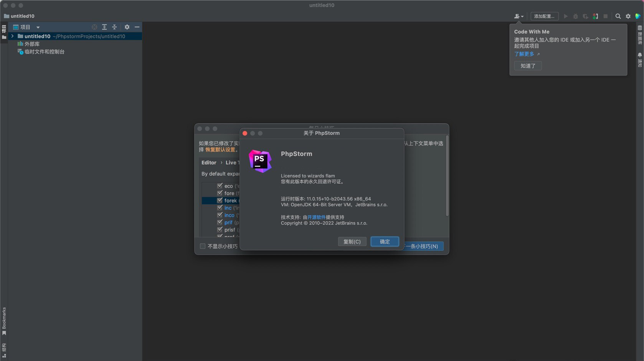Click next tip button 小技巧(N)
Image resolution: width=644 pixels, height=361 pixels.
424,246
